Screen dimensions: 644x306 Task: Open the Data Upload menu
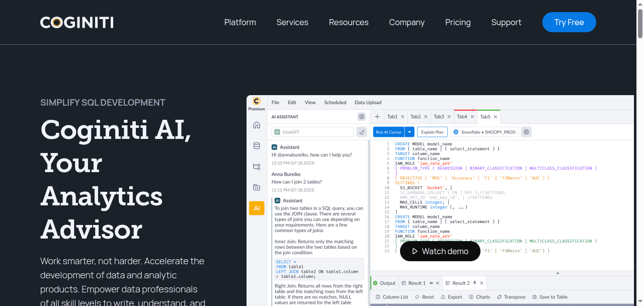point(368,102)
